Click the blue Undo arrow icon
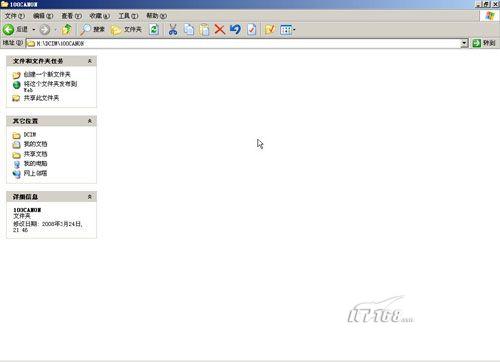This screenshot has height=362, width=500. 235,30
